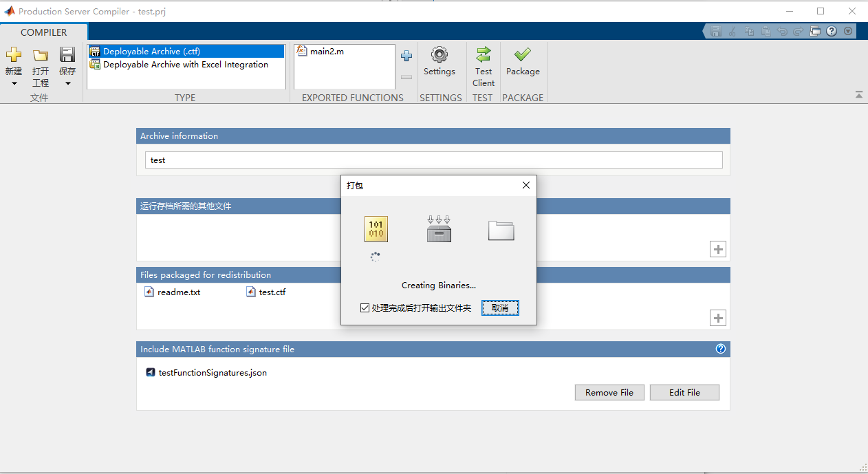Click the undo arrow icon
Screen dimensions: 868x474
coord(782,31)
